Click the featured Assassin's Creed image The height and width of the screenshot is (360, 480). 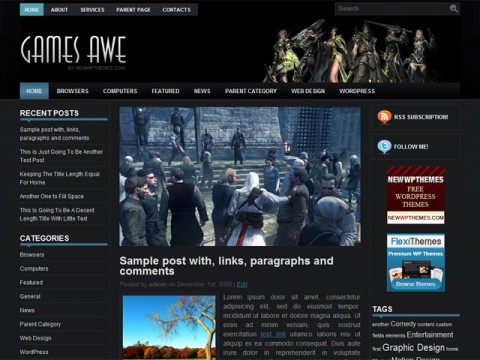[240, 176]
